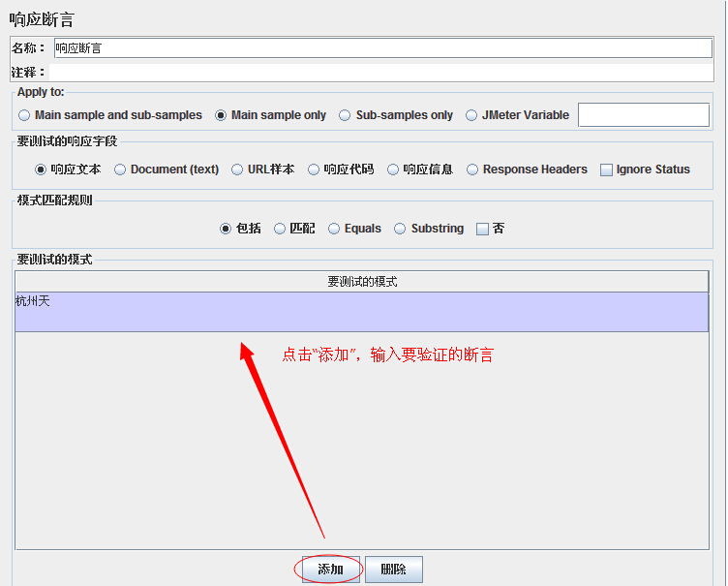The height and width of the screenshot is (586, 728).
Task: Select 响应代码 radio button
Action: point(314,170)
